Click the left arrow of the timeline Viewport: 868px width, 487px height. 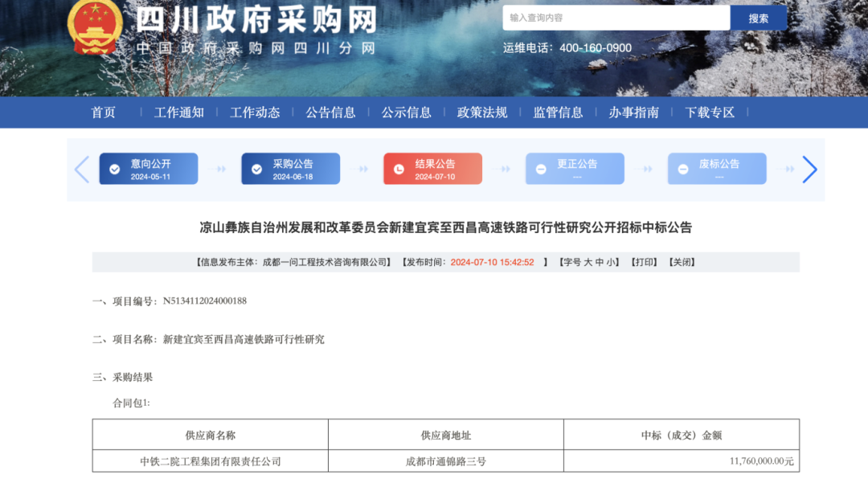pos(81,170)
